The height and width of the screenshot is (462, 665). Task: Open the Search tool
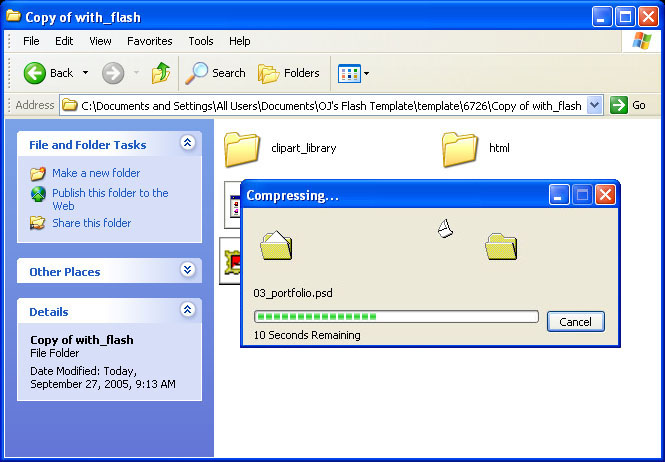click(216, 73)
